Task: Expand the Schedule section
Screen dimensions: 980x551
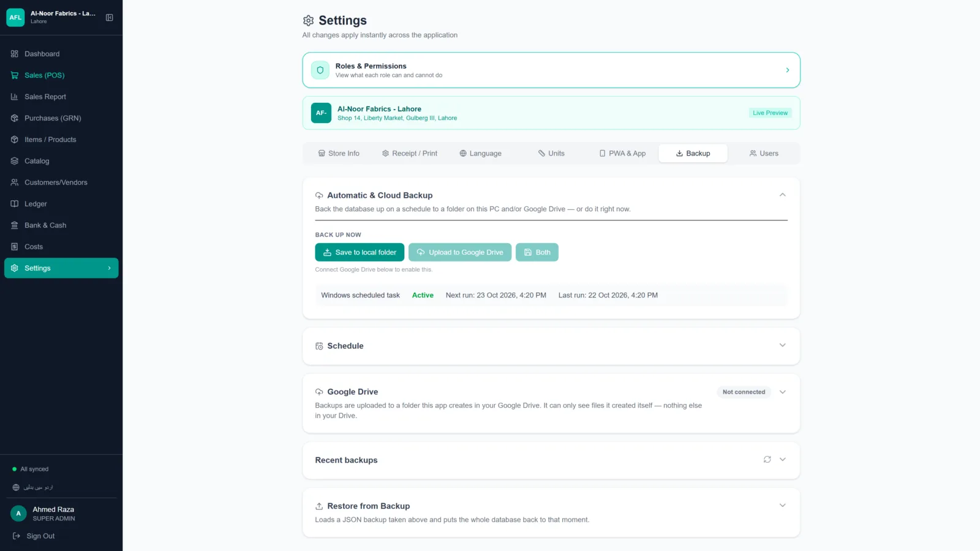Action: point(782,345)
